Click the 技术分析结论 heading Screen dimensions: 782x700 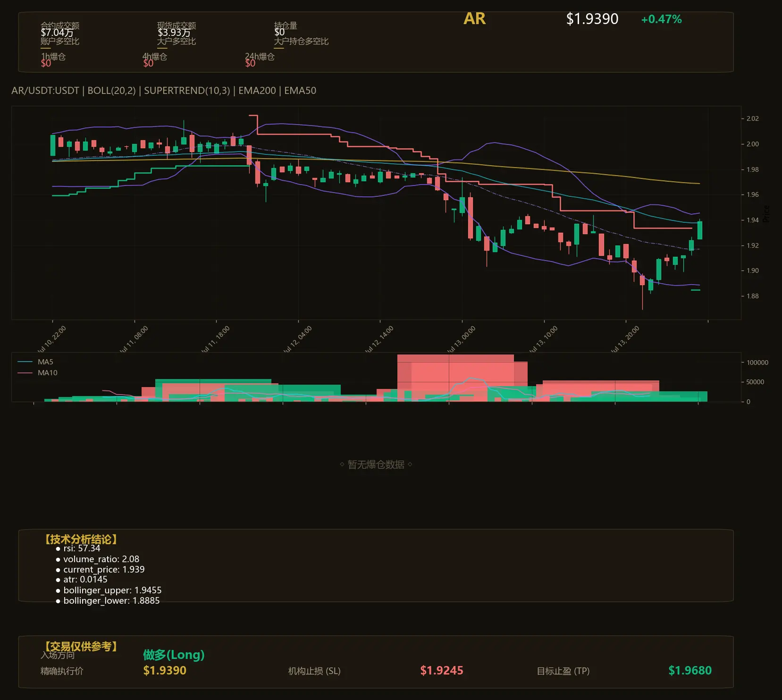[x=81, y=540]
